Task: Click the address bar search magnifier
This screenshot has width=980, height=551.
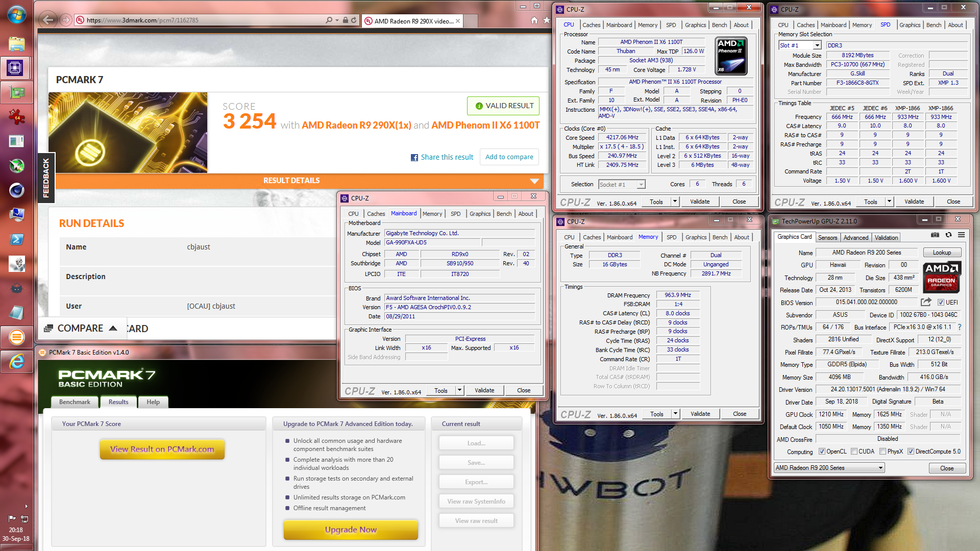Action: point(329,20)
